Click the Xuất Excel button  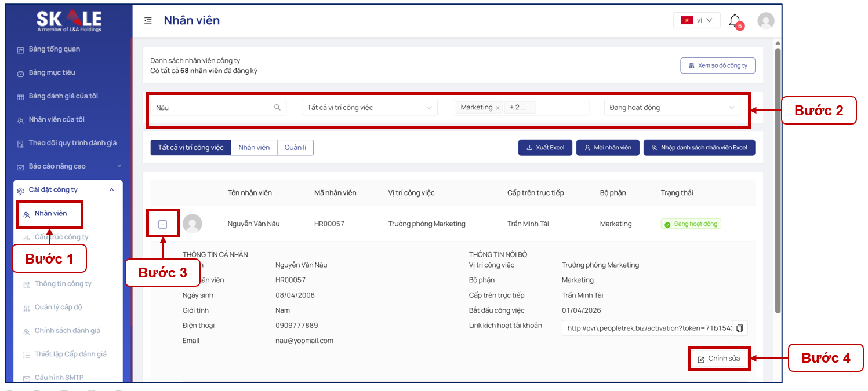pos(545,148)
